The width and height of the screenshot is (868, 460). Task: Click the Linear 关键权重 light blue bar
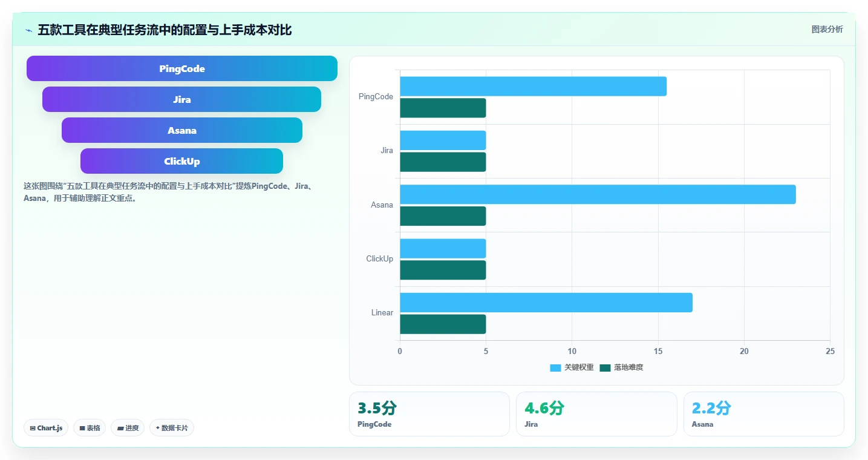point(546,303)
